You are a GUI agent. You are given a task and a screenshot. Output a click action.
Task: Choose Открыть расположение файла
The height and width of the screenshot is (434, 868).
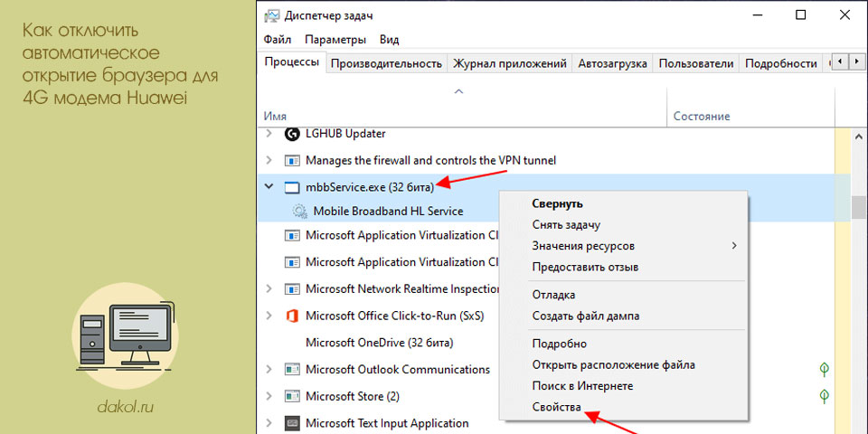pyautogui.click(x=623, y=364)
